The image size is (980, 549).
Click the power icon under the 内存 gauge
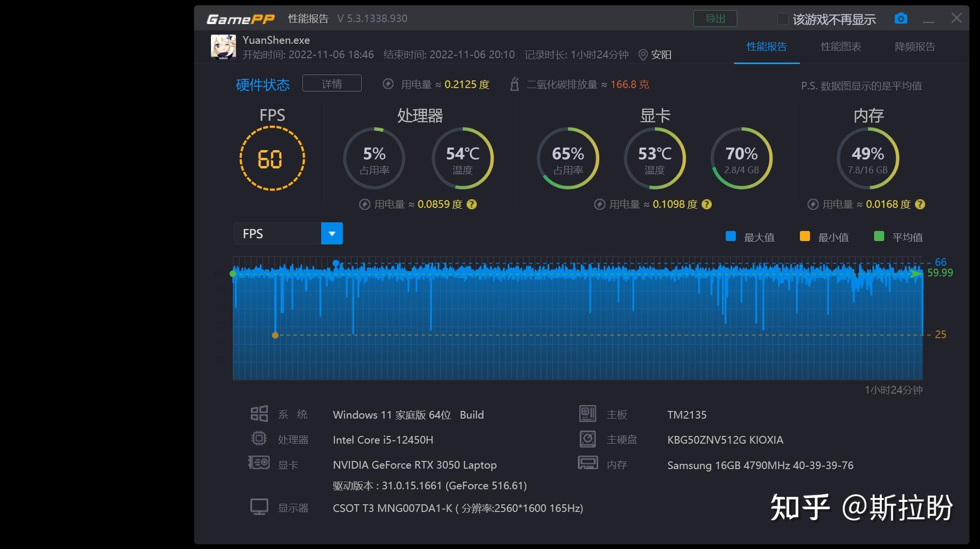coord(812,204)
